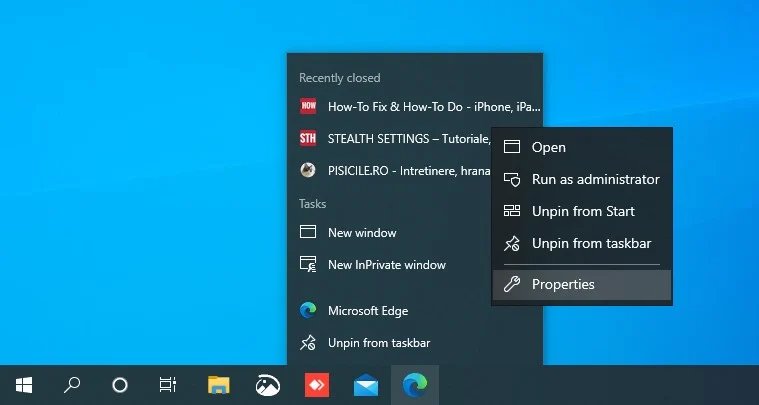Screen dimensions: 759x405
Task: Open File Explorer from the taskbar
Action: [218, 385]
